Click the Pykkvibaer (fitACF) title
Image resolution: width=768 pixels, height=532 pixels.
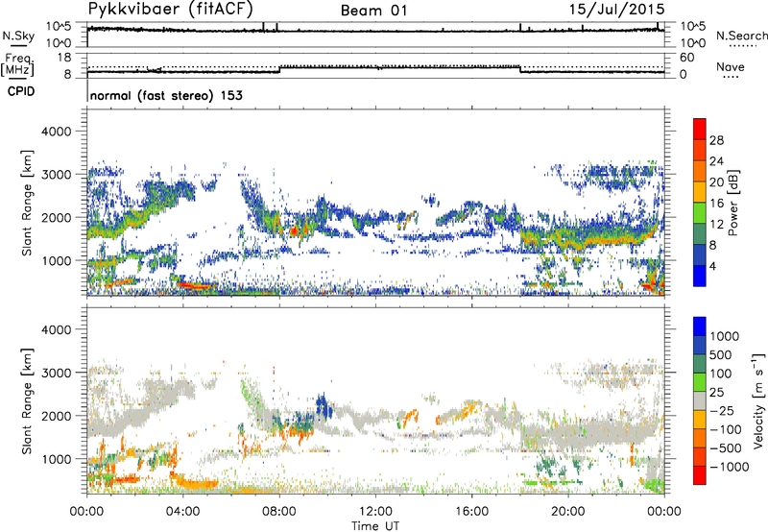[170, 9]
